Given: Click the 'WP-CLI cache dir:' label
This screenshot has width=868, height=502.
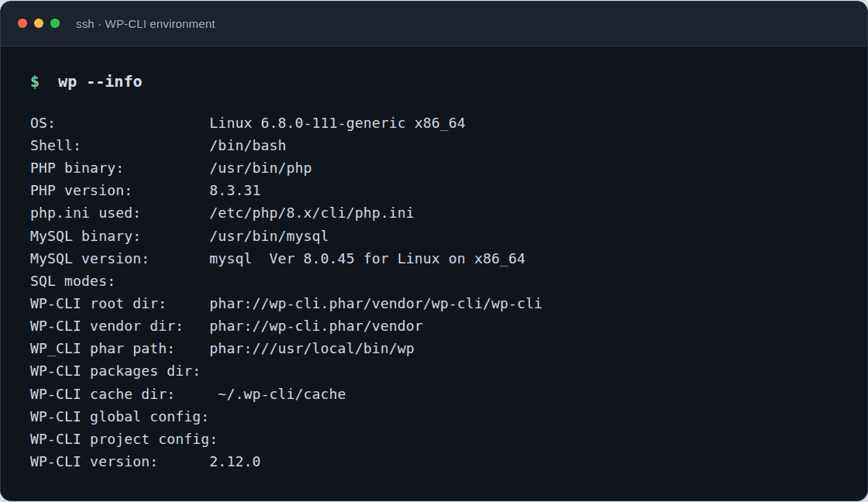Looking at the screenshot, I should tap(102, 394).
